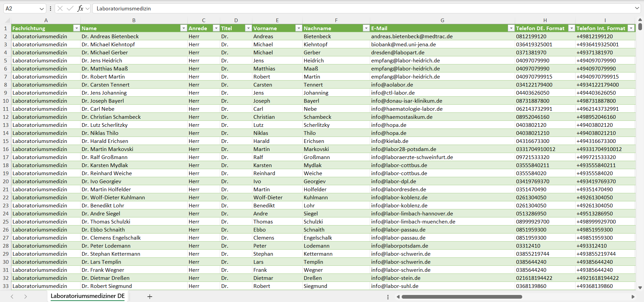
Task: Click next sheet navigation arrow
Action: (x=26, y=297)
